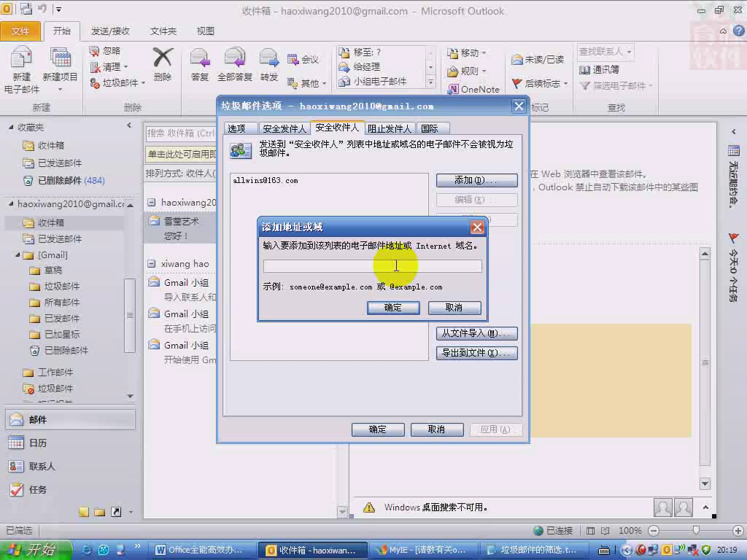This screenshot has width=747, height=560.
Task: Open the Mail (邮件) navigation button
Action: pos(71,419)
